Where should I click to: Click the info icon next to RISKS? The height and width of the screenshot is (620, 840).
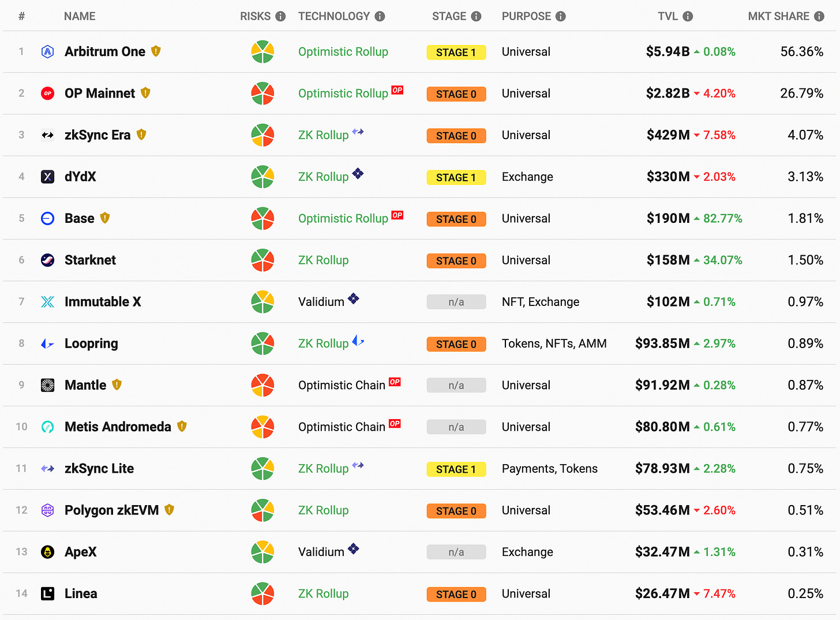point(280,16)
